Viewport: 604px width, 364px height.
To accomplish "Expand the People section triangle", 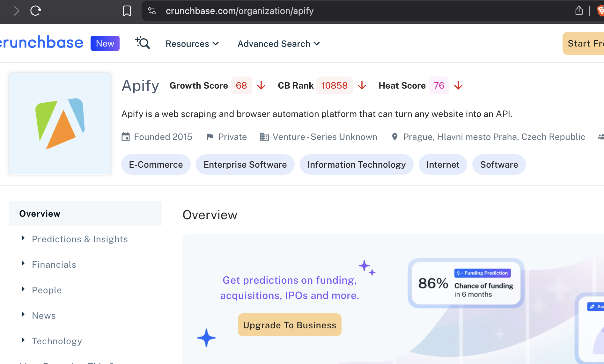I will 23,289.
